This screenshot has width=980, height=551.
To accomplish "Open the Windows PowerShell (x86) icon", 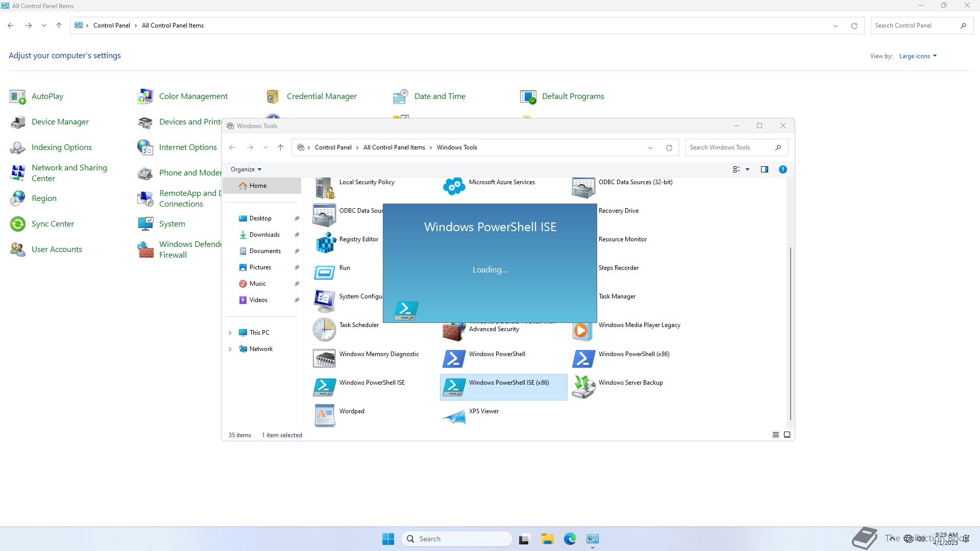I will coord(583,358).
